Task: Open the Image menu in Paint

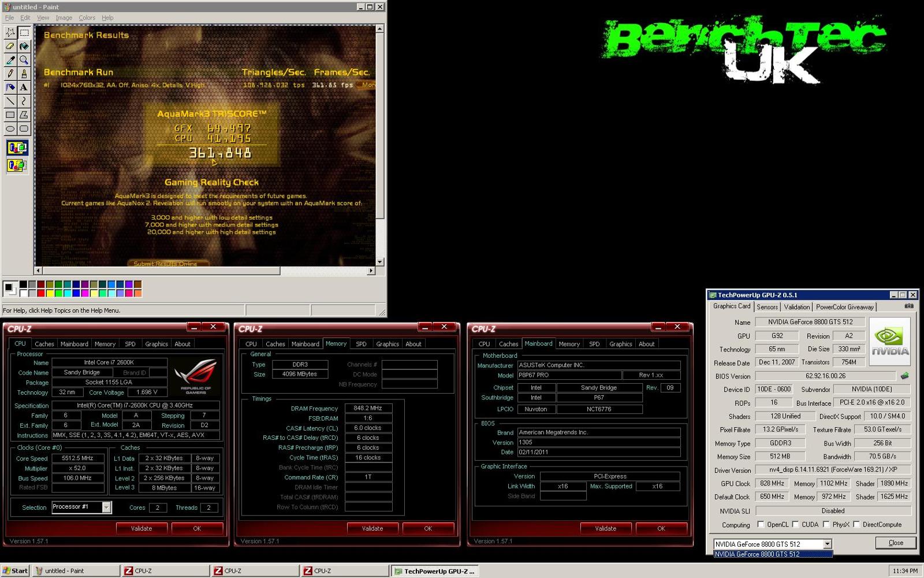Action: coord(64,18)
